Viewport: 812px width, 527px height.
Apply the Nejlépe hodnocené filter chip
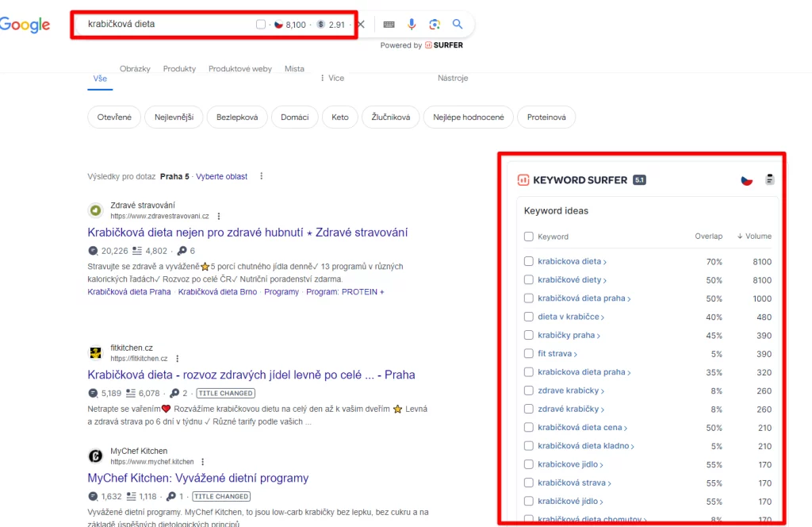468,117
